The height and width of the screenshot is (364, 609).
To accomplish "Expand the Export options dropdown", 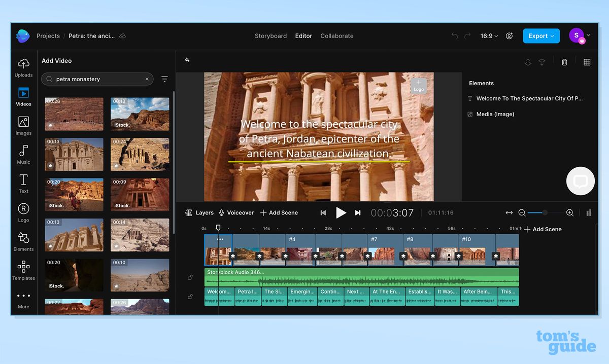I will [x=541, y=36].
